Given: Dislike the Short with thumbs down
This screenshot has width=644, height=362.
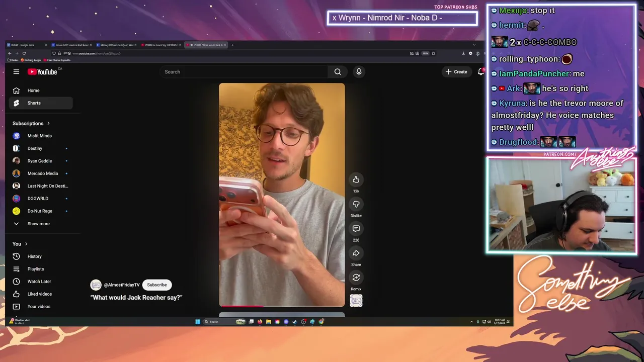Looking at the screenshot, I should [356, 204].
